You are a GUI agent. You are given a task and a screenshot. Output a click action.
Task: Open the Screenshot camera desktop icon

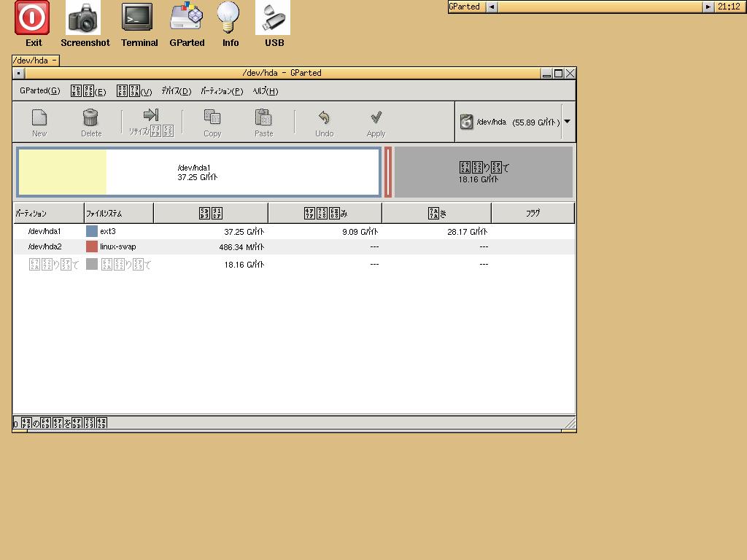click(84, 17)
